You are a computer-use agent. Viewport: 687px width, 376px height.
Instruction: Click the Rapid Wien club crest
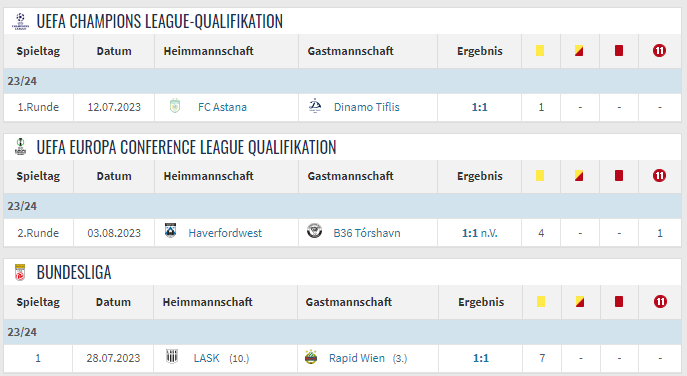point(311,357)
